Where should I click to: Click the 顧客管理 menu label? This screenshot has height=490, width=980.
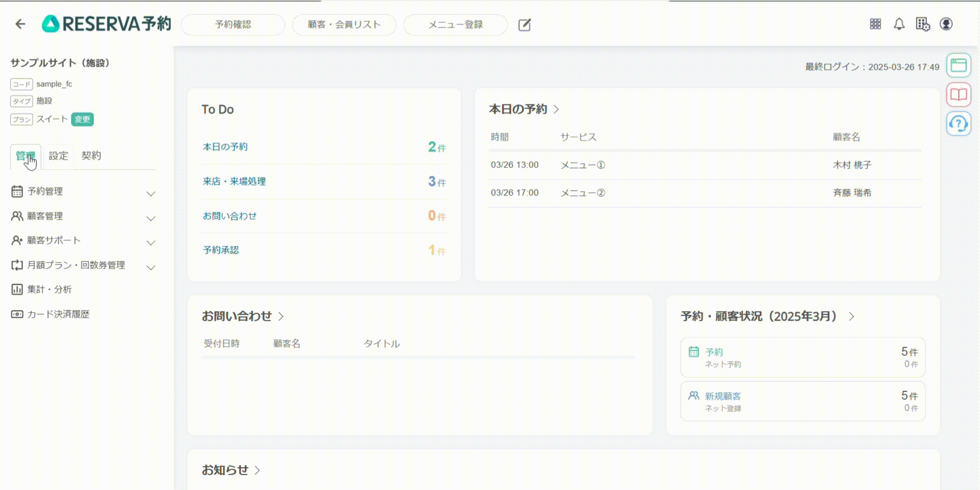(x=45, y=216)
